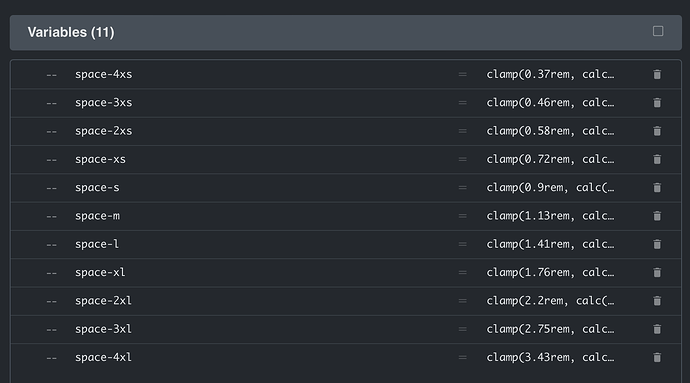This screenshot has width=690, height=383.
Task: Click the trash icon for space-3xl
Action: (657, 329)
